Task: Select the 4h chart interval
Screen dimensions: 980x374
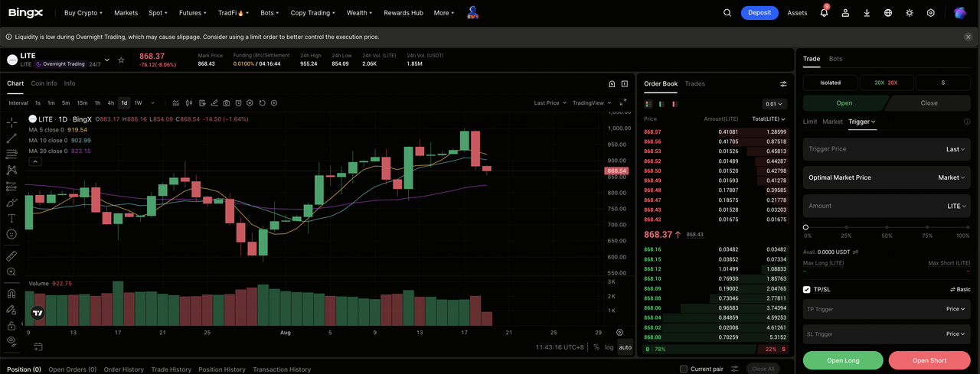Action: pyautogui.click(x=111, y=102)
